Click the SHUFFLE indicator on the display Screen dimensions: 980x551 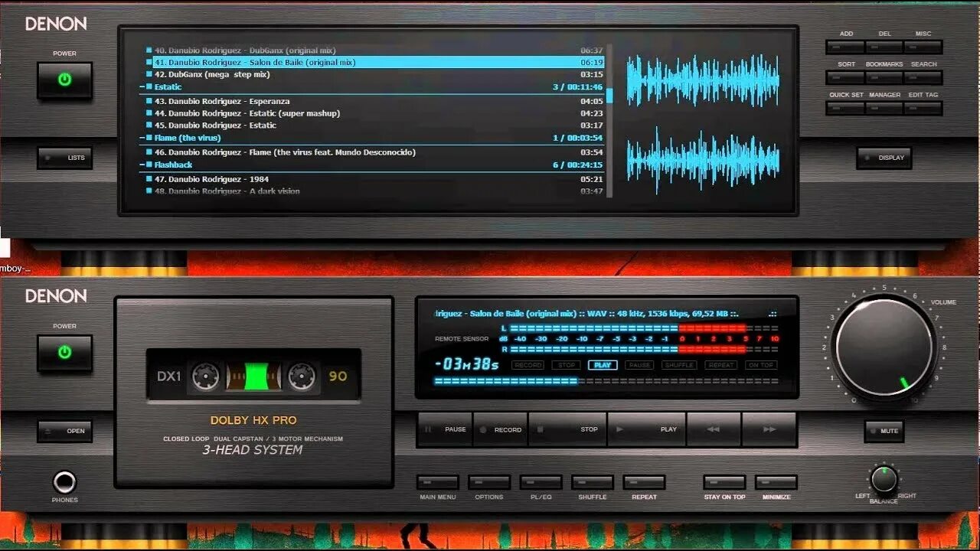coord(679,365)
